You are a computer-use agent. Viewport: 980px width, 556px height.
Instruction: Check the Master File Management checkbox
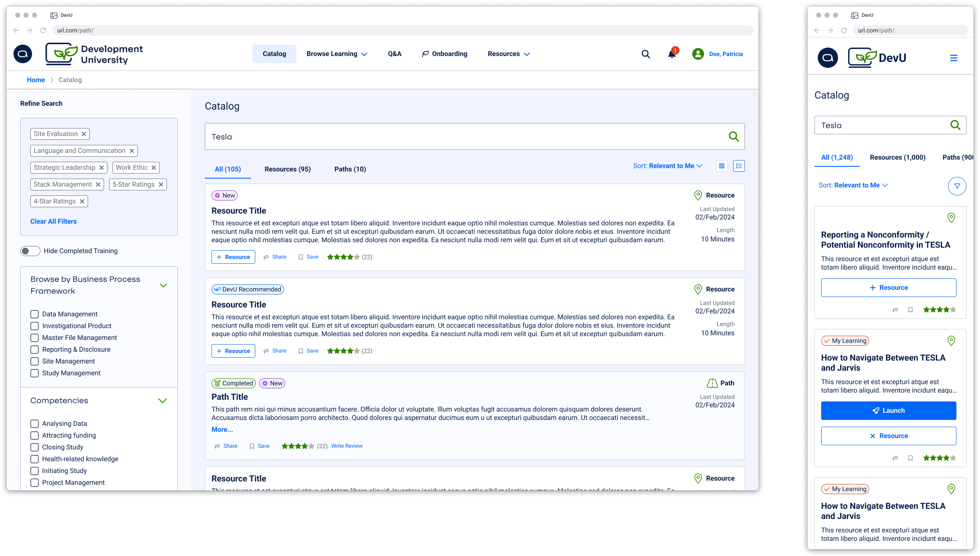click(x=35, y=338)
